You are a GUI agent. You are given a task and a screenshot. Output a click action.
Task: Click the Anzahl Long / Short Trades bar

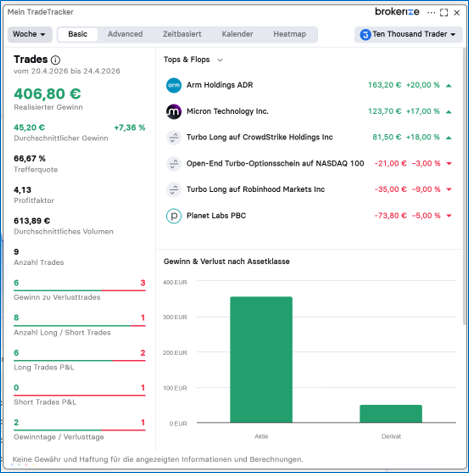click(x=79, y=326)
